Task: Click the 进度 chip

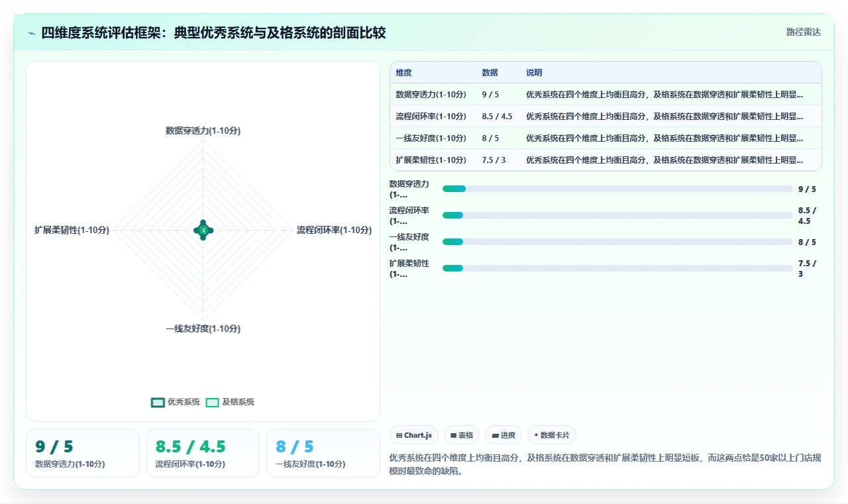Action: [503, 435]
